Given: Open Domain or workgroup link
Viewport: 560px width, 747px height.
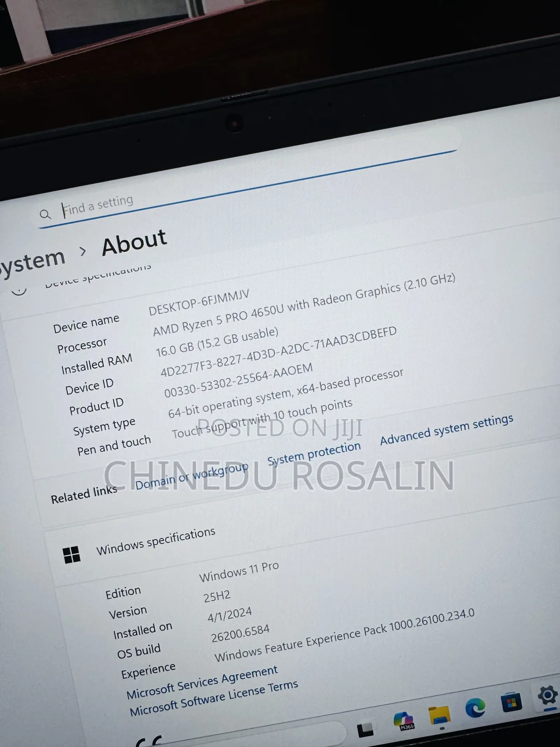Looking at the screenshot, I should (192, 476).
